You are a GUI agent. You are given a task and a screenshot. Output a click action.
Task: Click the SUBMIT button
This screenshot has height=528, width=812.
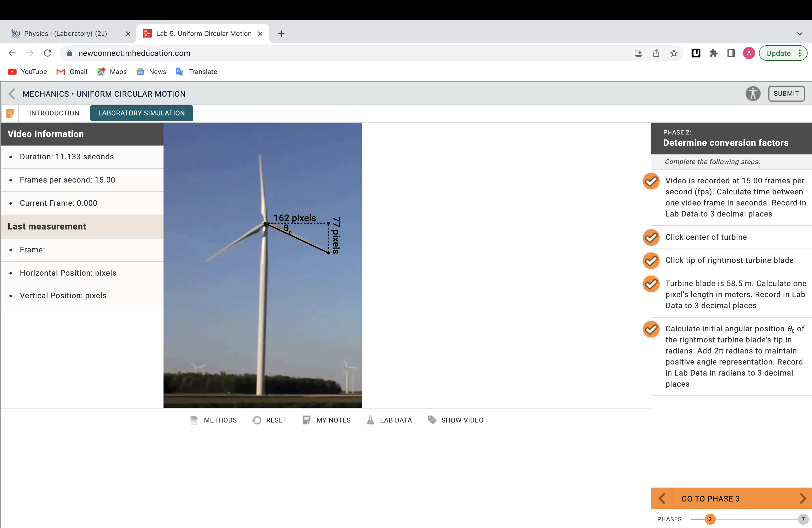click(x=786, y=93)
